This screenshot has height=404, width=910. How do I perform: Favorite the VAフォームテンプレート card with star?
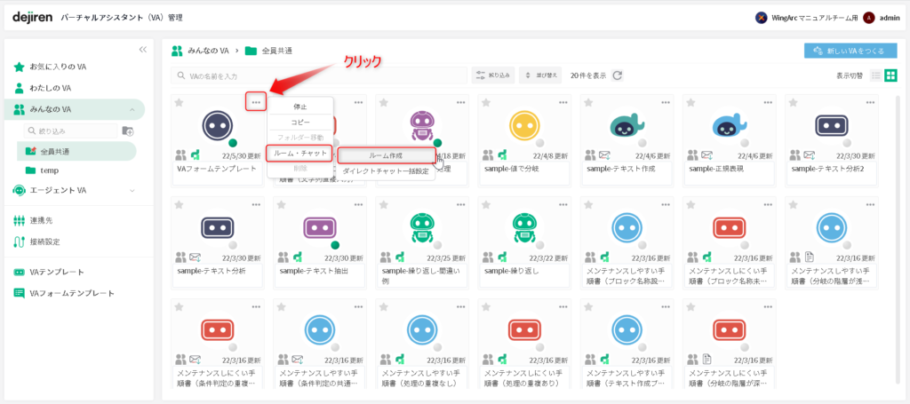click(x=179, y=102)
